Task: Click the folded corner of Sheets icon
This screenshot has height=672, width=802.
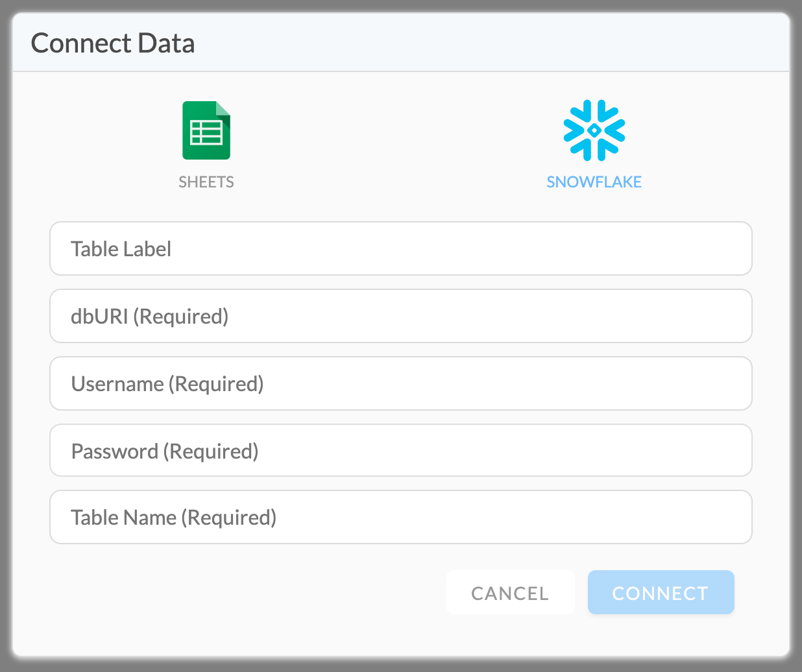Action: pos(223,108)
